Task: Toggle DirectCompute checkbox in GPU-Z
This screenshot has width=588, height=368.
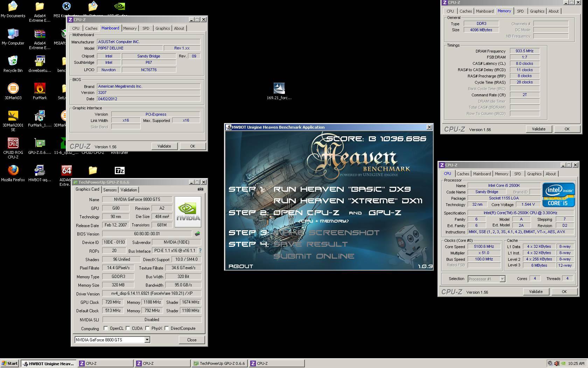Action: tap(167, 328)
